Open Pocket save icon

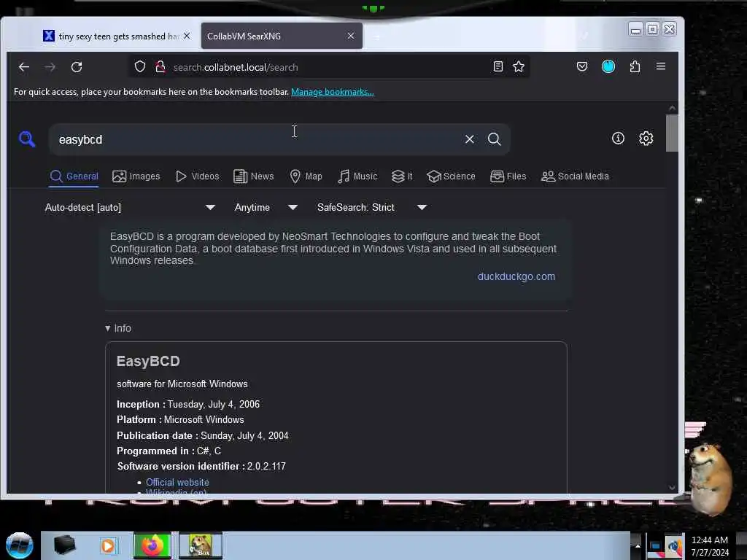pos(581,66)
